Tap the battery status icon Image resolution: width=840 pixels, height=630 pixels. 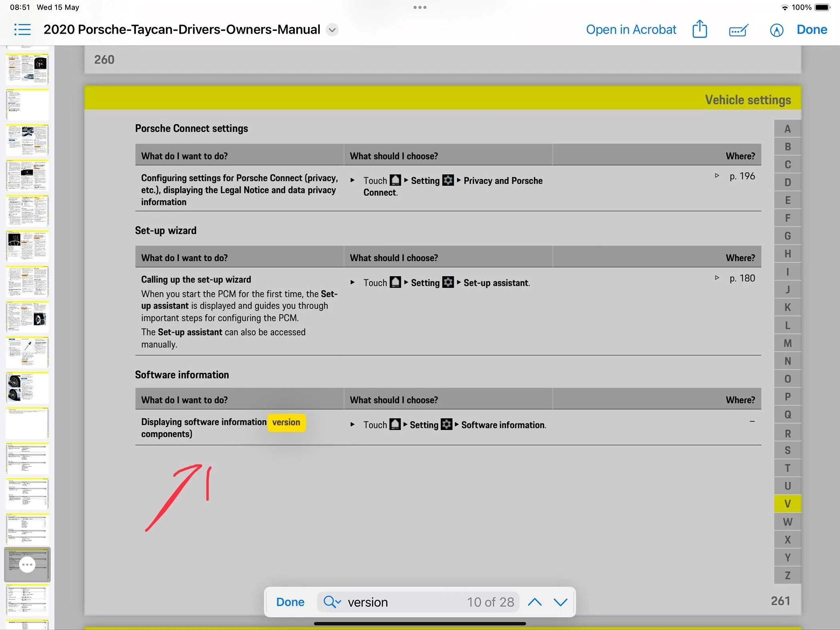[822, 7]
